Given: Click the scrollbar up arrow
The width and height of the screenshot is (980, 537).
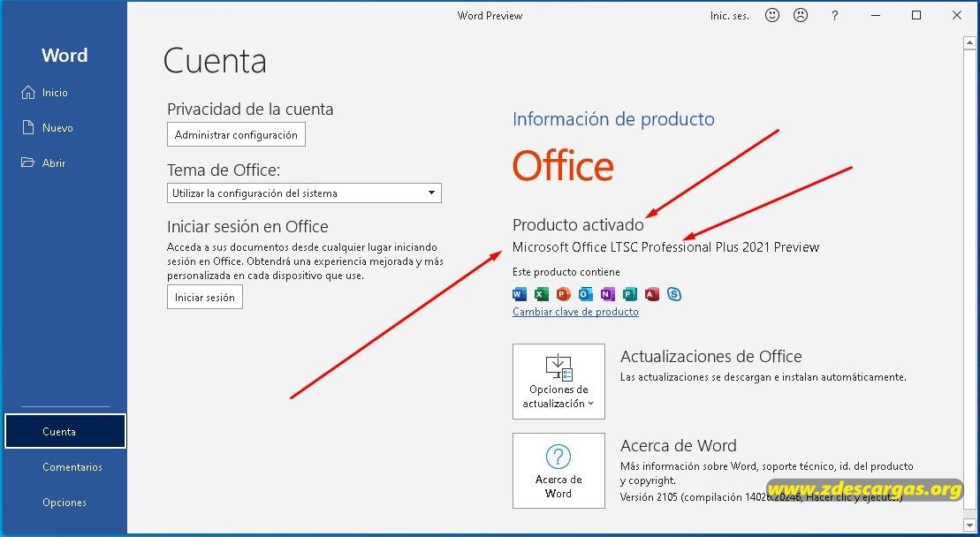Looking at the screenshot, I should tap(969, 43).
